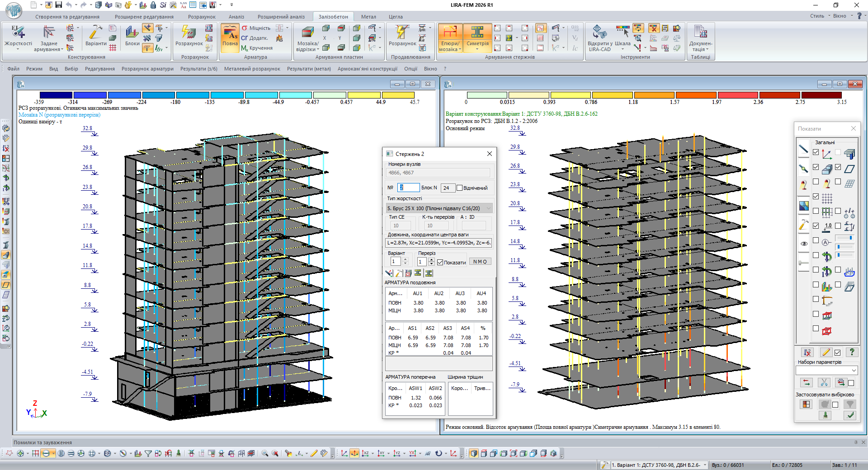This screenshot has height=470, width=868.
Task: Toggle the Відмічений checkbox
Action: [x=459, y=188]
